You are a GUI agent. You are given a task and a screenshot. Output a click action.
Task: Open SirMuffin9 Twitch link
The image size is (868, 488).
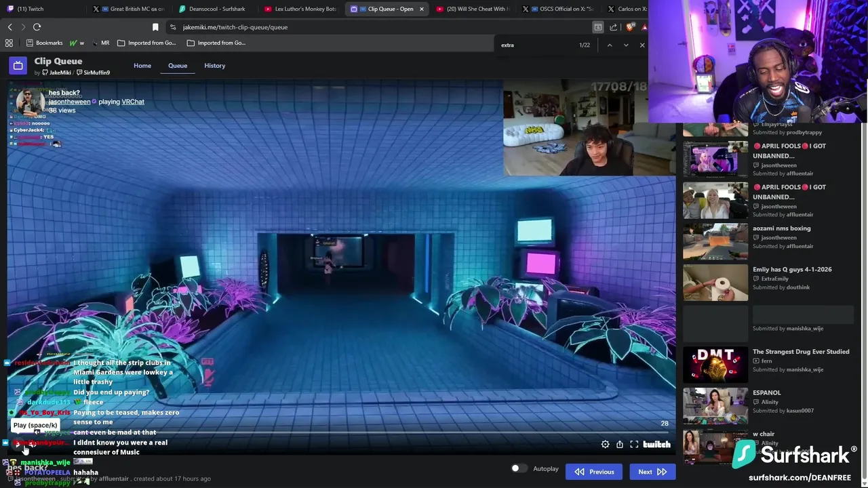click(x=93, y=73)
